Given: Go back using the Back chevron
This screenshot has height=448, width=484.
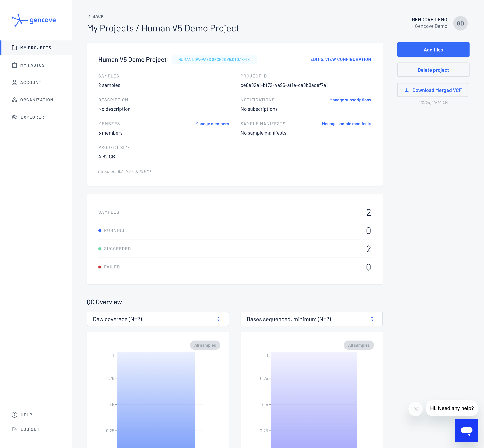Looking at the screenshot, I should click(89, 16).
